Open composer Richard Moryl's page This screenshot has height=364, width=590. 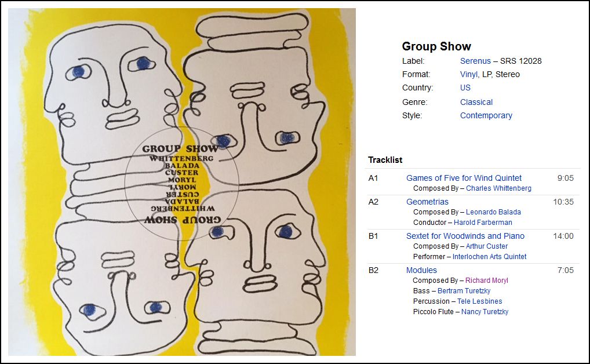click(x=486, y=281)
